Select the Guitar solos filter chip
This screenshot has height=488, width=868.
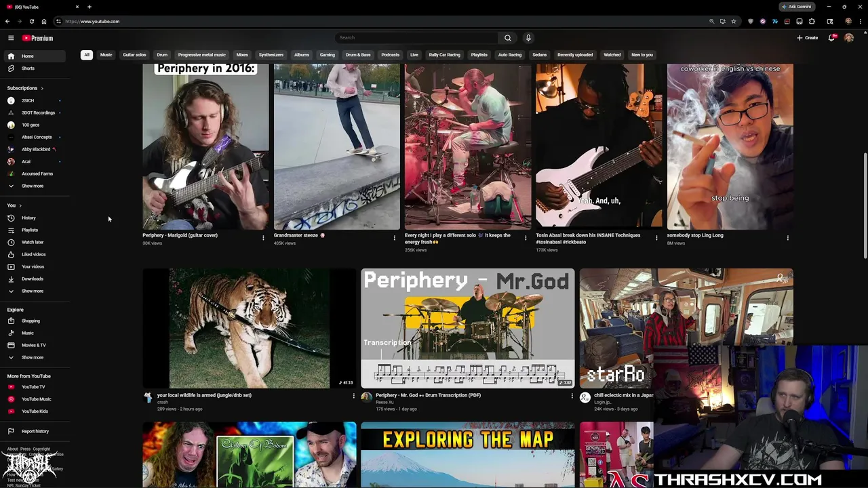(x=134, y=55)
